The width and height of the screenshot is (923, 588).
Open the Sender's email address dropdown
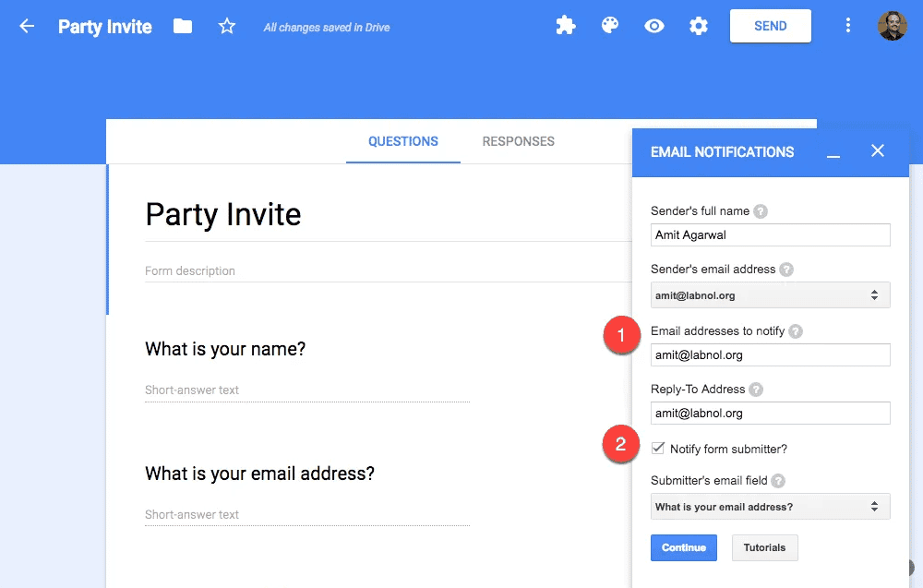770,294
